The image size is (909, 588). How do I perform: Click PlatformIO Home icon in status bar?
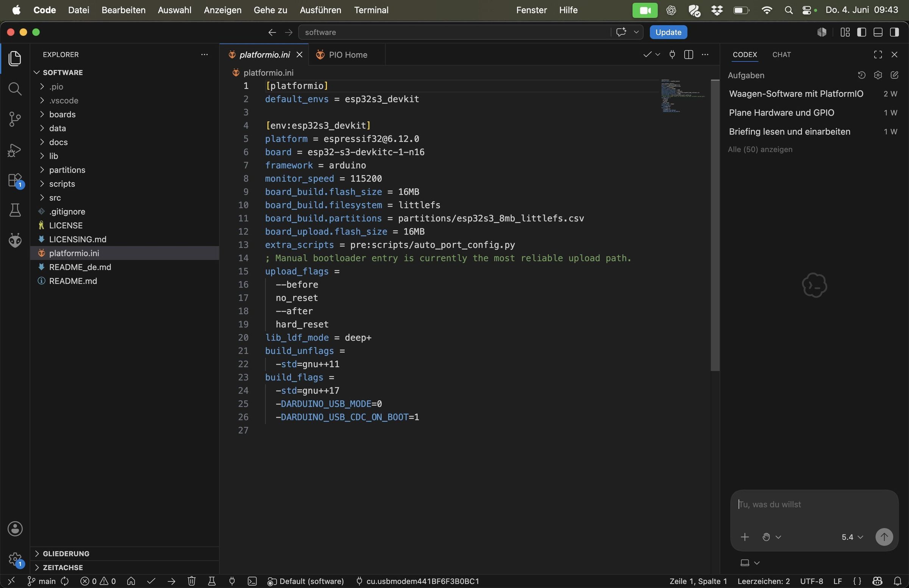pyautogui.click(x=131, y=581)
